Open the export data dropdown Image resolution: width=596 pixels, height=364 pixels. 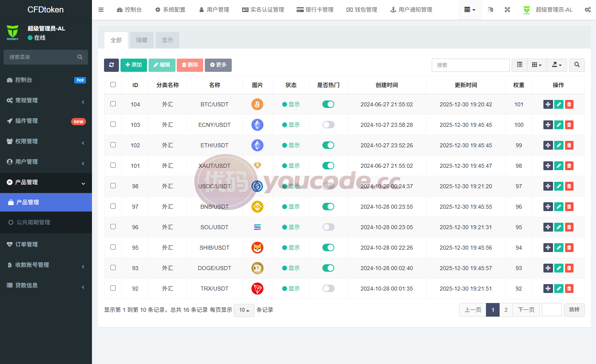557,65
